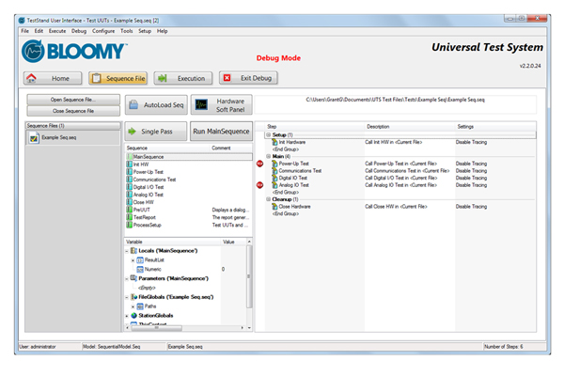
Task: Click Exit Debug red X button
Action: pyautogui.click(x=247, y=78)
